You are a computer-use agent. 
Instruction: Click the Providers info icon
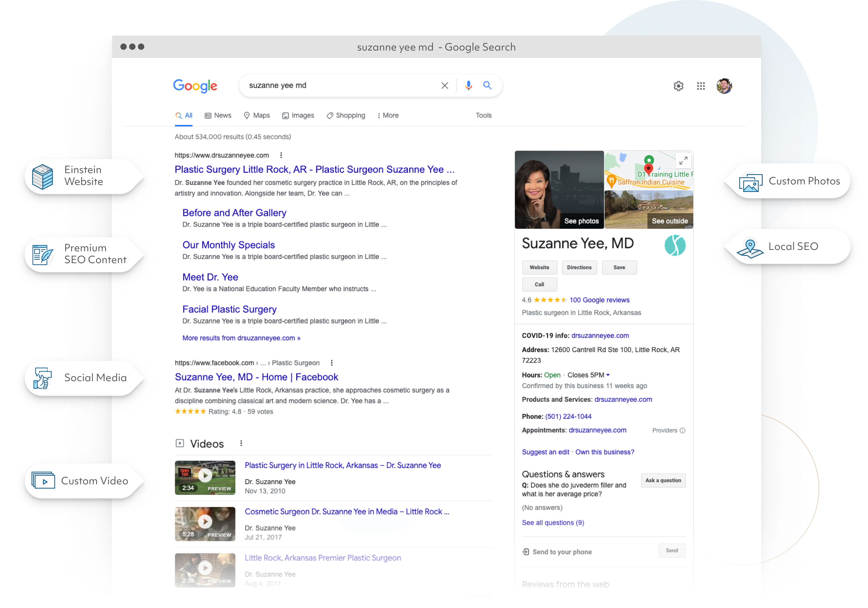(x=682, y=430)
